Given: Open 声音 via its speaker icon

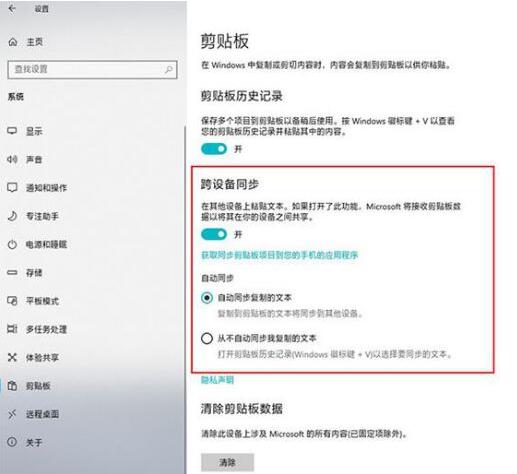Looking at the screenshot, I should pos(12,159).
